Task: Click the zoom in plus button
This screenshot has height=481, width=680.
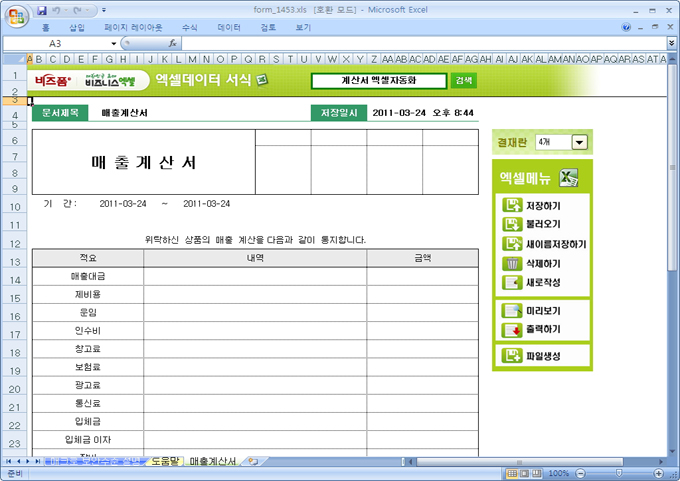Action: (658, 474)
